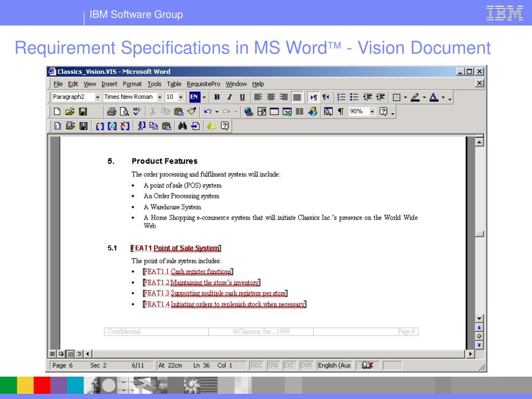532x399 pixels.
Task: Select the Format Painter brush
Action: tap(191, 112)
